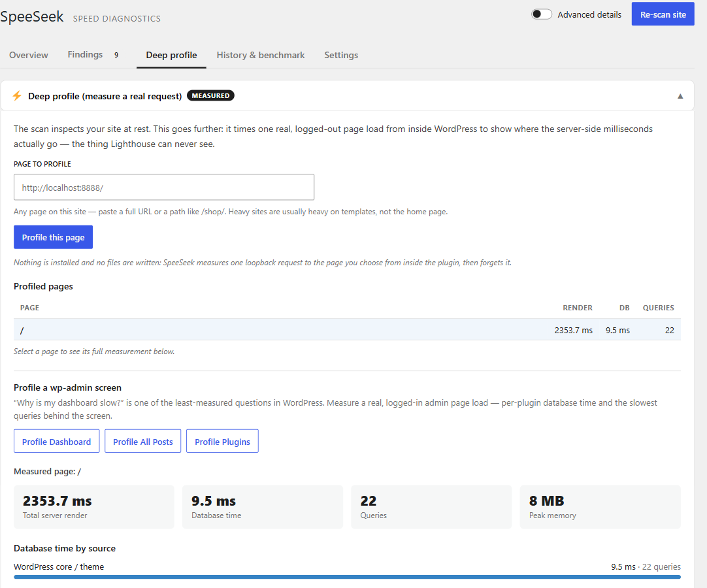
Task: Open History & benchmark tab
Action: (261, 55)
